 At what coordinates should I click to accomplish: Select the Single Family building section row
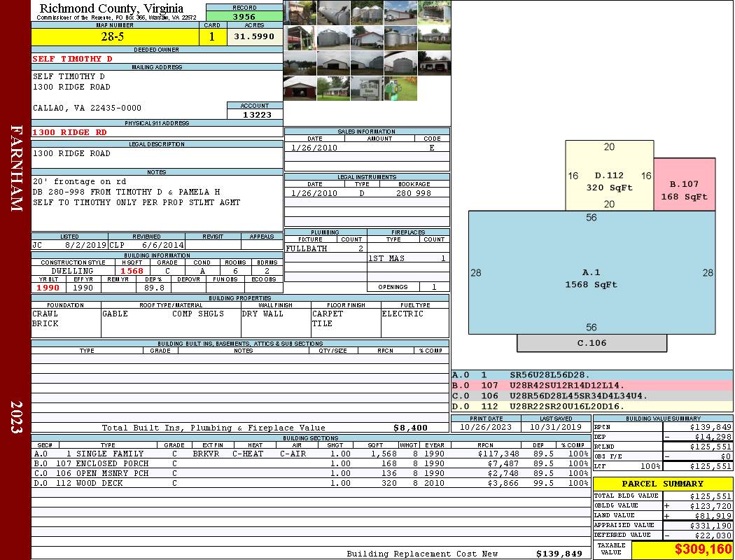(308, 454)
